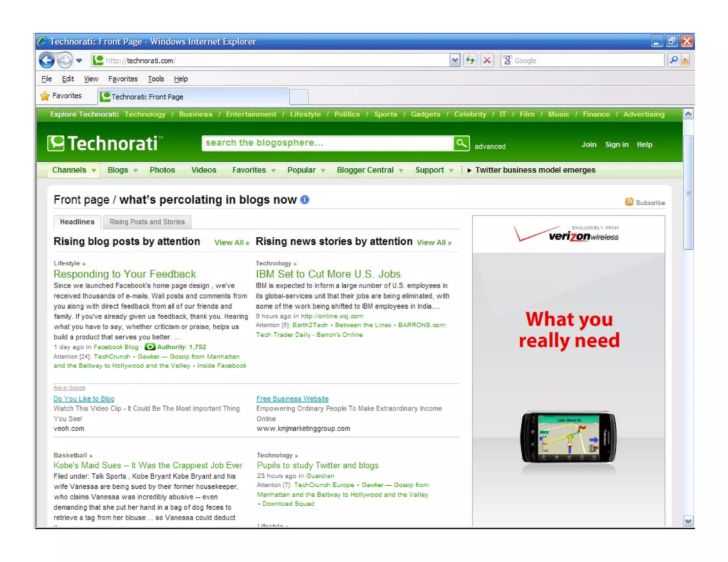Click the Favorites star button
The image size is (728, 562).
pyautogui.click(x=61, y=96)
